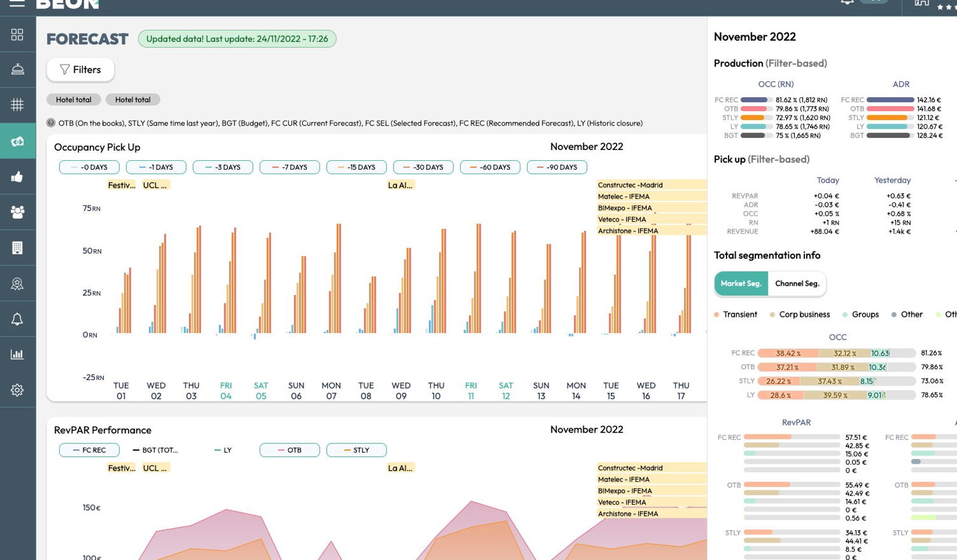This screenshot has height=560, width=957.
Task: Click the FC REC Transient segment 38.42 %
Action: click(788, 353)
